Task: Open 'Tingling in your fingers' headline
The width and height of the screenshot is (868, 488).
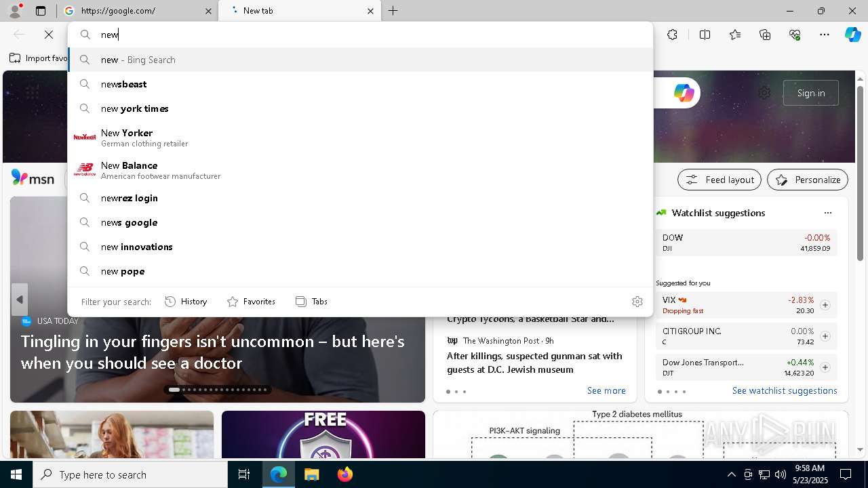Action: pyautogui.click(x=212, y=352)
